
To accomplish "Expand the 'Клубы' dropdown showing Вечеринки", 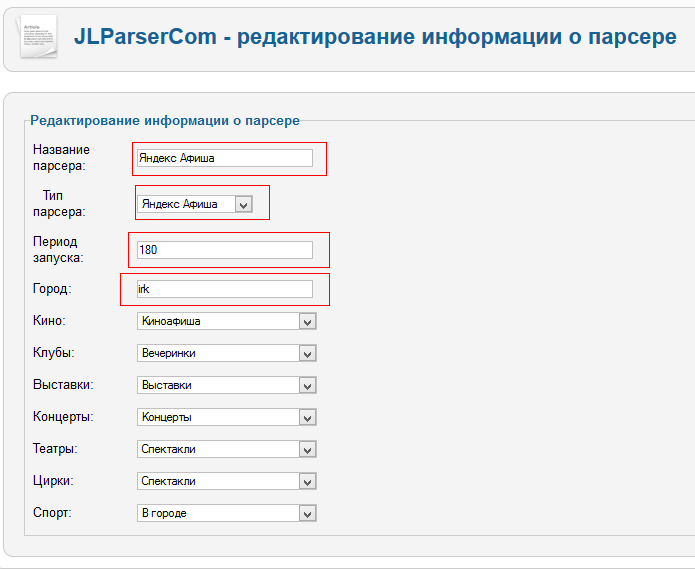I will 226,353.
